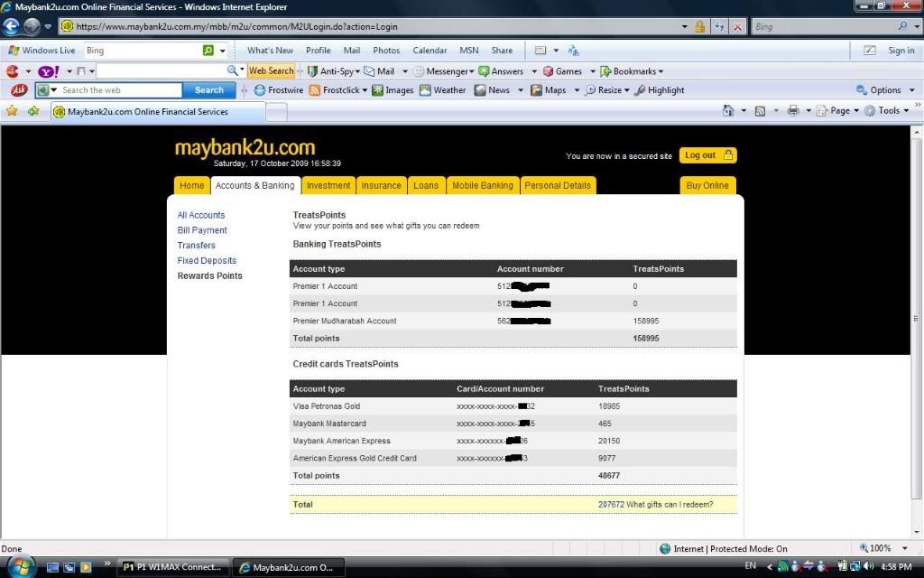Click the Rewards Points sidebar item
Image resolution: width=924 pixels, height=578 pixels.
[x=209, y=276]
